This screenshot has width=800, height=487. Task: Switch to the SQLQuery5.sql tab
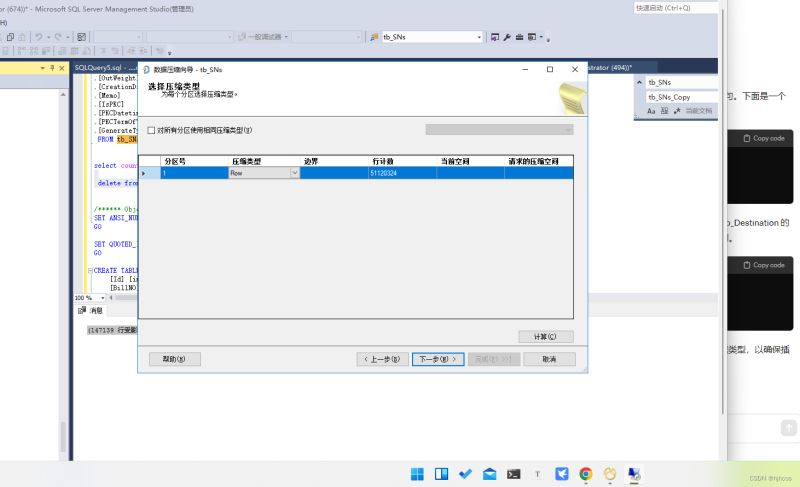pos(98,68)
